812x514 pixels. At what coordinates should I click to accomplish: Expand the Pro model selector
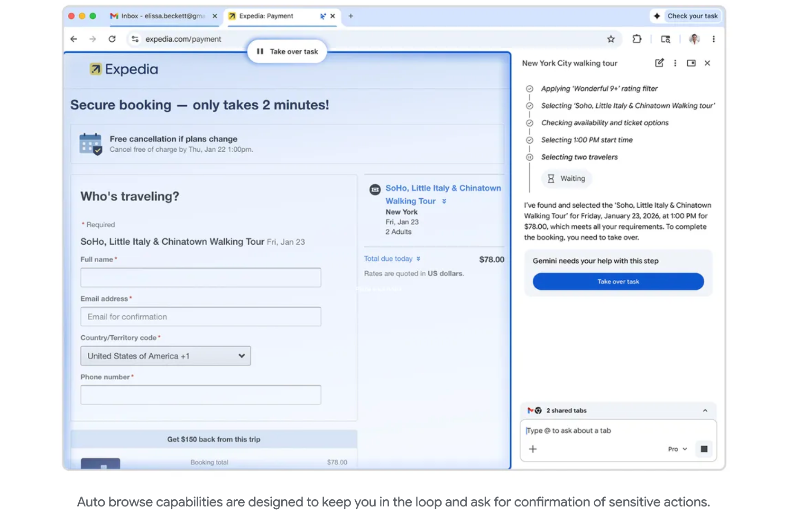pos(677,449)
